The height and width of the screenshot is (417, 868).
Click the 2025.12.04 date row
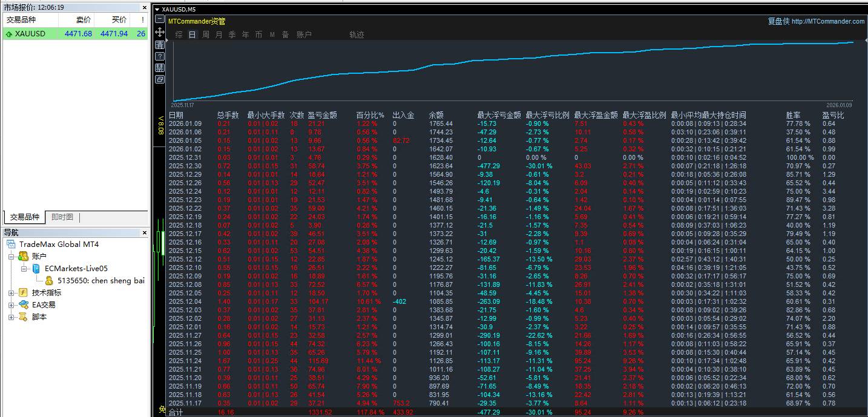pyautogui.click(x=185, y=301)
